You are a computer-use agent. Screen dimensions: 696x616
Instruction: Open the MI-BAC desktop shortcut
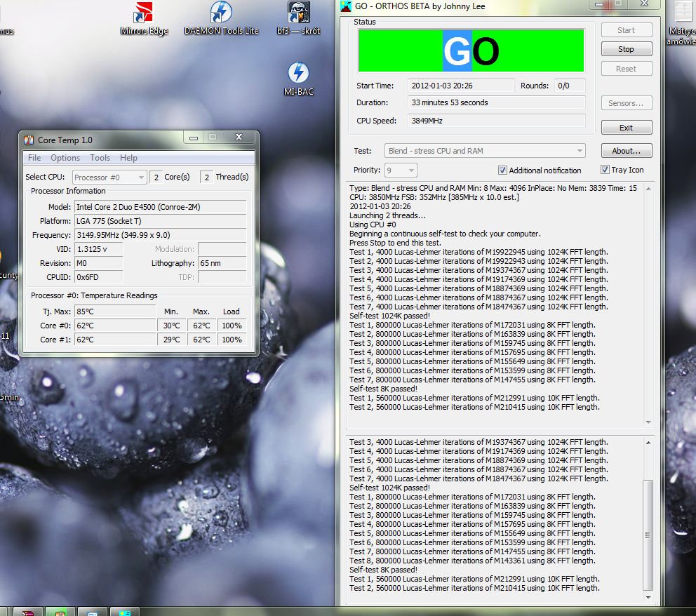pos(298,79)
